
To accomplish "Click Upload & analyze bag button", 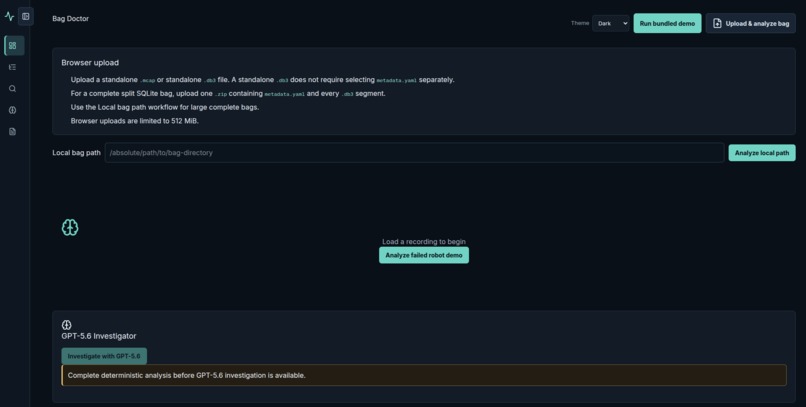I will click(x=750, y=24).
